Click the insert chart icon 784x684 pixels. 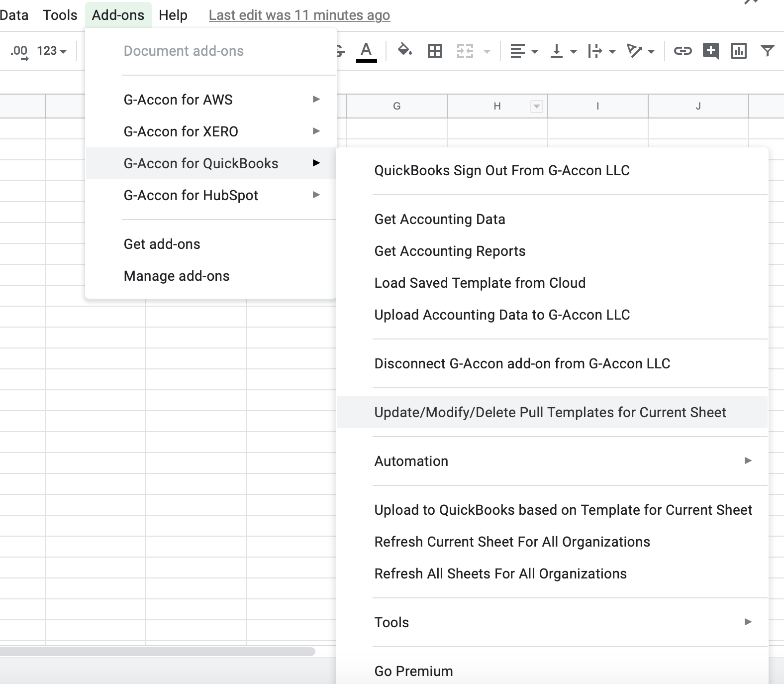tap(739, 51)
